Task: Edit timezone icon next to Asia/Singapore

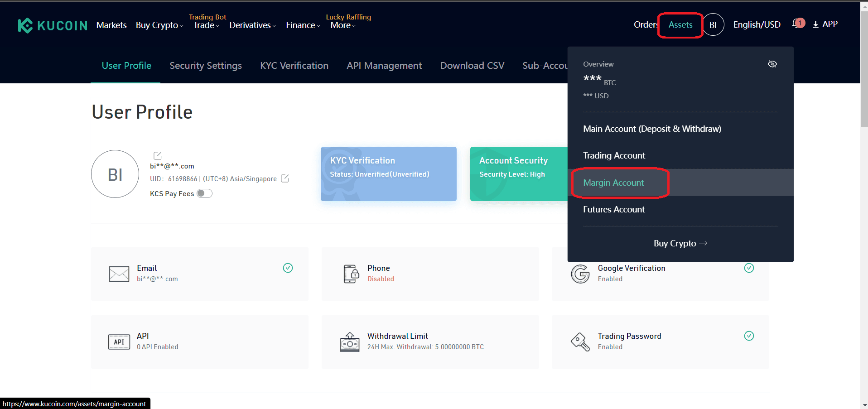Action: [x=285, y=178]
